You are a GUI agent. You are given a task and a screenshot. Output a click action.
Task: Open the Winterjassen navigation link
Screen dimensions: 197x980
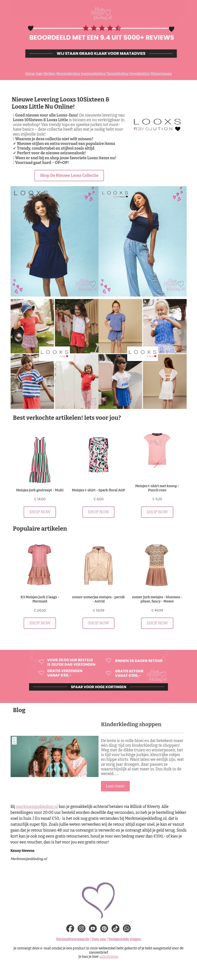[x=161, y=74]
